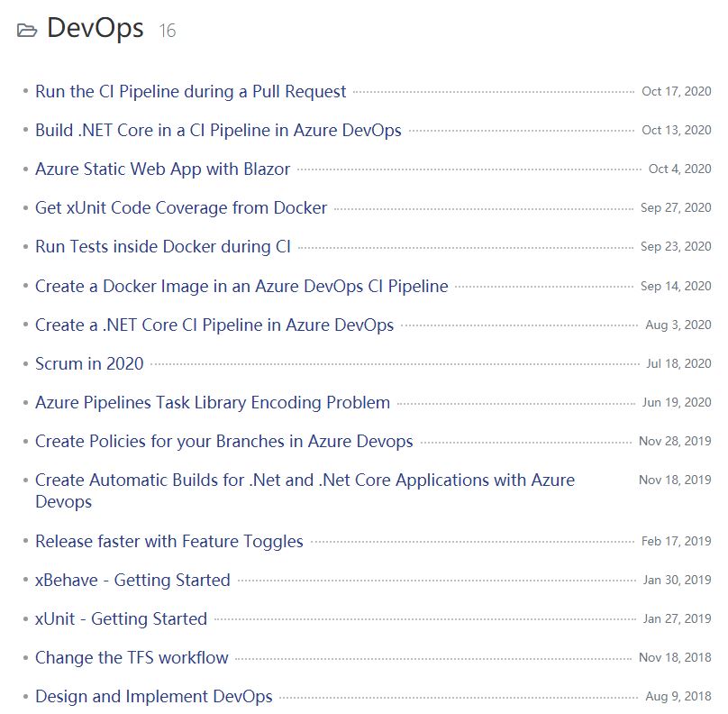Click the Oct 17, 2020 date label
Image resolution: width=728 pixels, height=714 pixels.
tap(676, 91)
